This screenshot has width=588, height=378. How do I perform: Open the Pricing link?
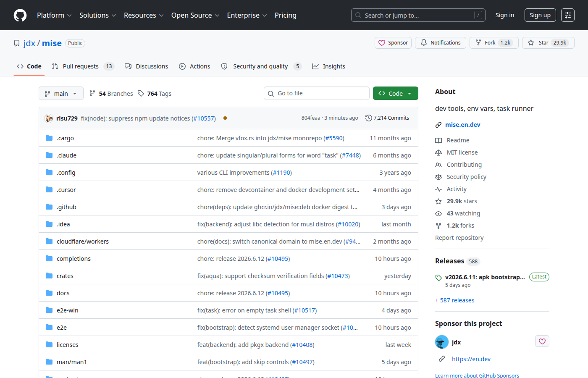[286, 15]
